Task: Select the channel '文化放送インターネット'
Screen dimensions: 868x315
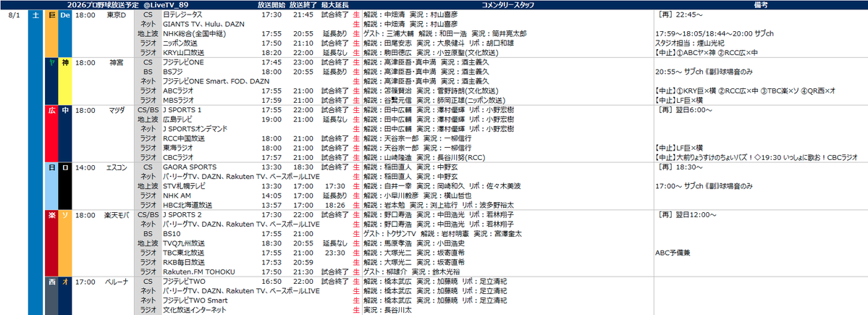Action: pyautogui.click(x=194, y=309)
